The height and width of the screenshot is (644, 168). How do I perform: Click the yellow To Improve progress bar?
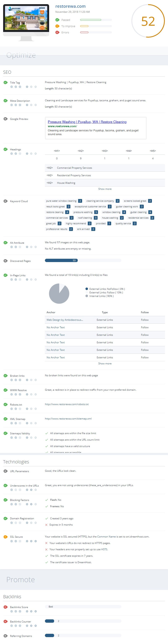96,26
